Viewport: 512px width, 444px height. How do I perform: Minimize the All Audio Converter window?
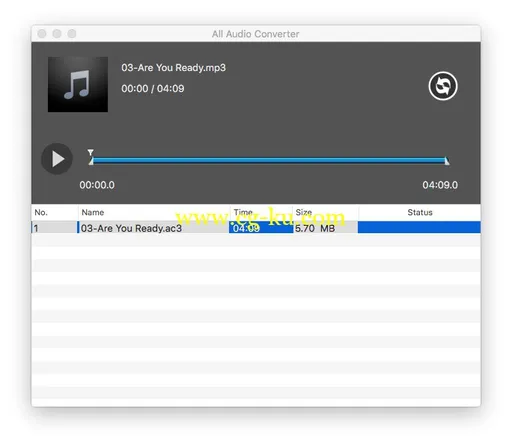(57, 34)
